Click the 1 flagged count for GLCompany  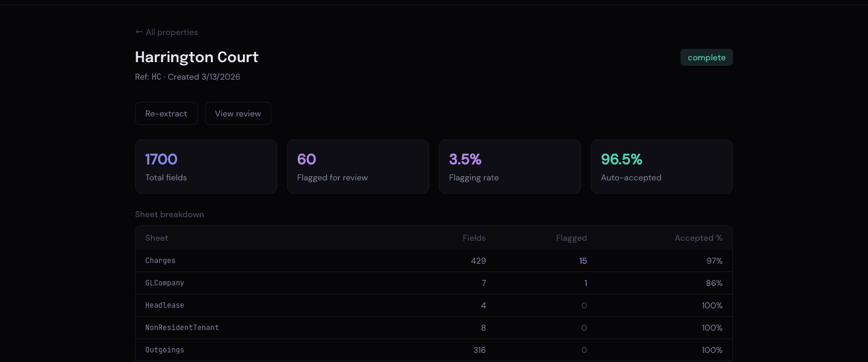pos(585,283)
